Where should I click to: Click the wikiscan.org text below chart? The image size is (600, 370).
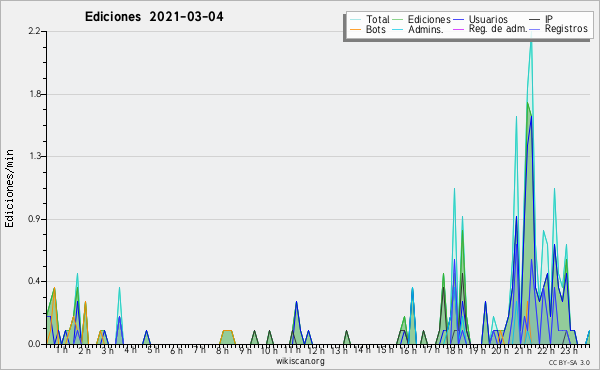tap(300, 361)
